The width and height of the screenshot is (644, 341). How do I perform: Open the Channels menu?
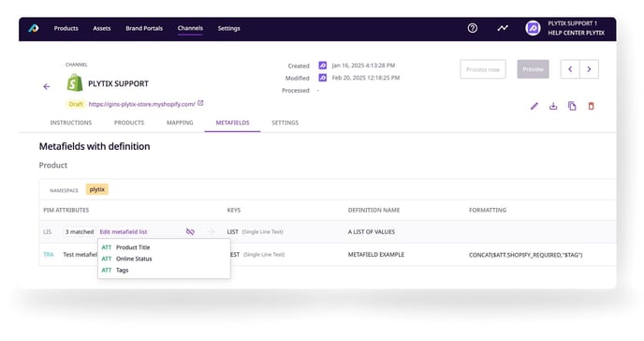pyautogui.click(x=190, y=28)
